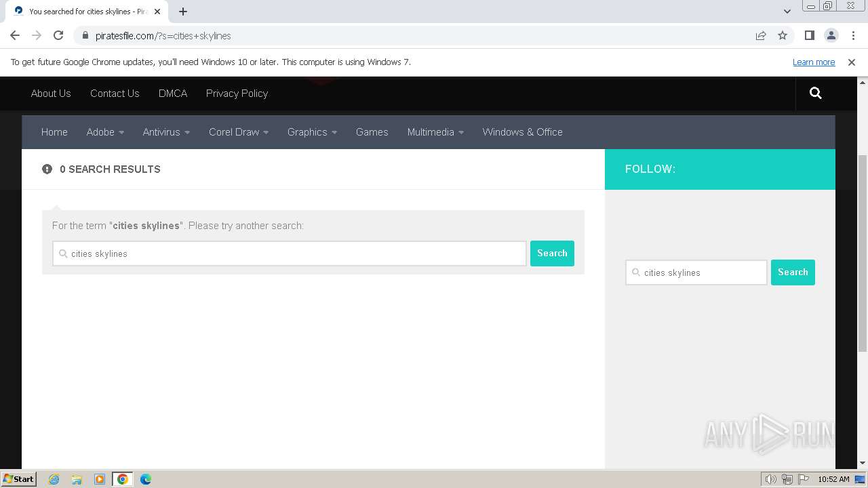This screenshot has height=488, width=868.
Task: Click the main results Search button
Action: tap(552, 253)
